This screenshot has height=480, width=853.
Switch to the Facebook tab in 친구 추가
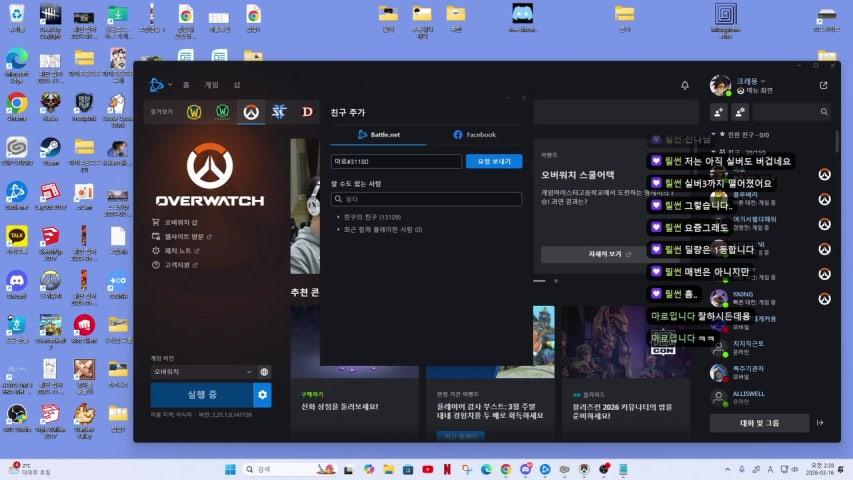tap(474, 134)
